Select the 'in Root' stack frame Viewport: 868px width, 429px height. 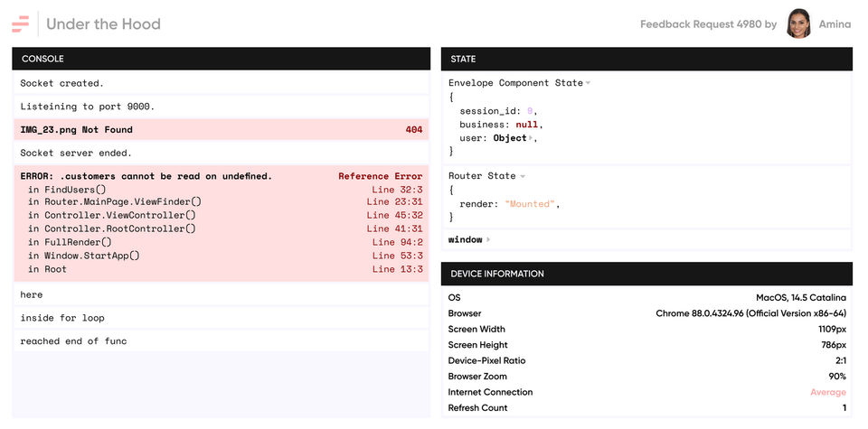[47, 269]
